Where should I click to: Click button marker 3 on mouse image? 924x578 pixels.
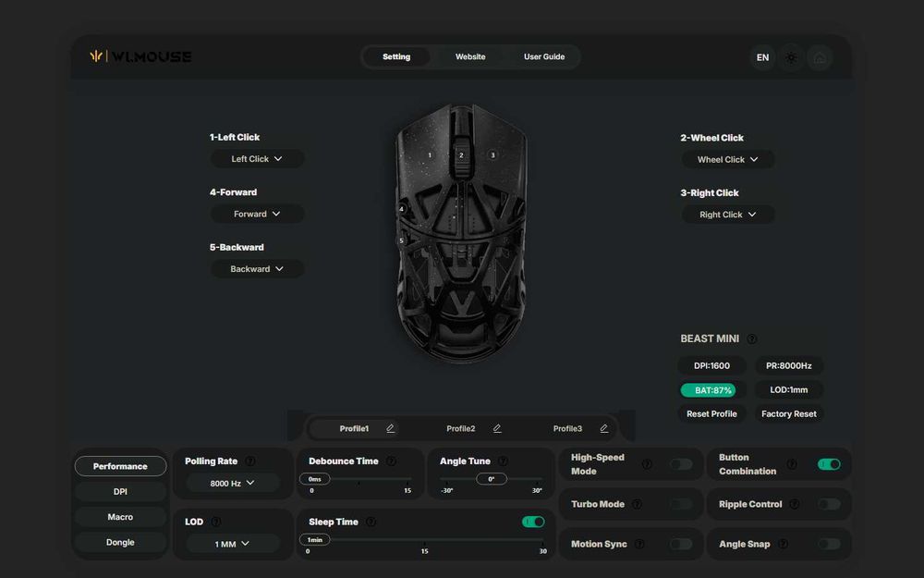pyautogui.click(x=493, y=155)
